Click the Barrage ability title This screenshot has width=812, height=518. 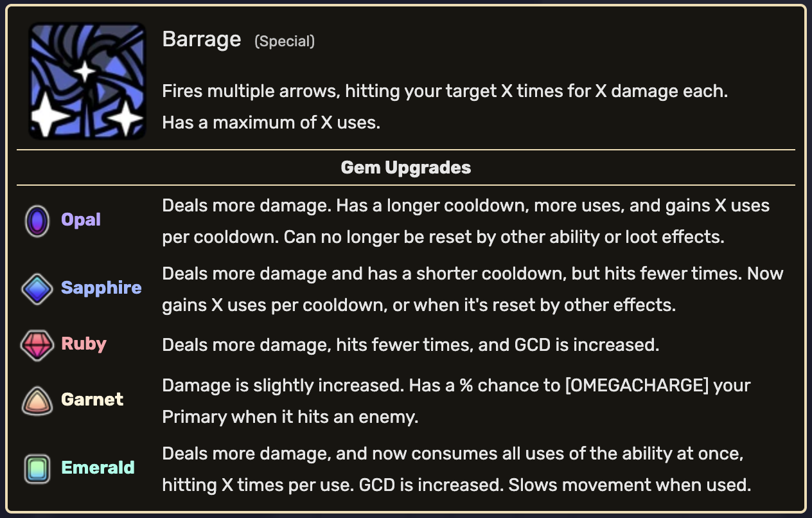[x=201, y=40]
